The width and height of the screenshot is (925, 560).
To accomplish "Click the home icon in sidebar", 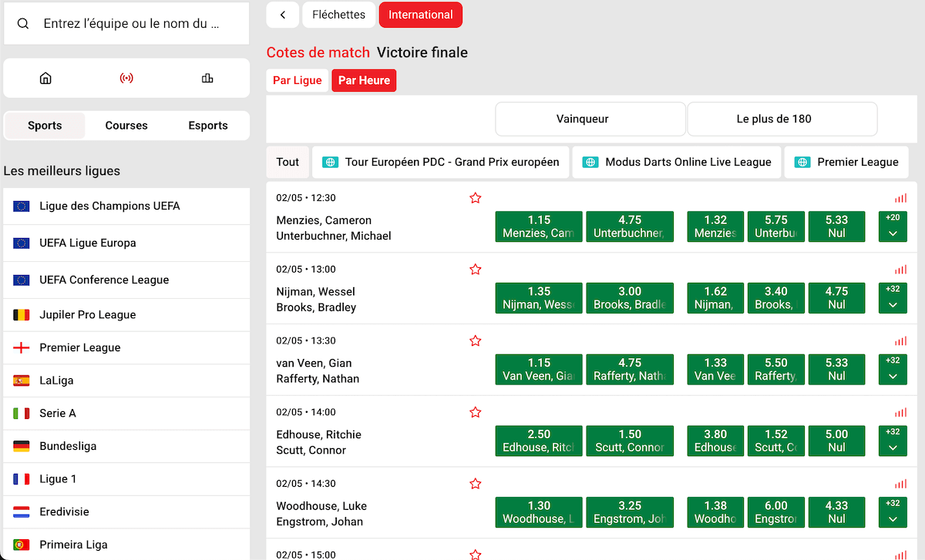I will click(x=45, y=78).
